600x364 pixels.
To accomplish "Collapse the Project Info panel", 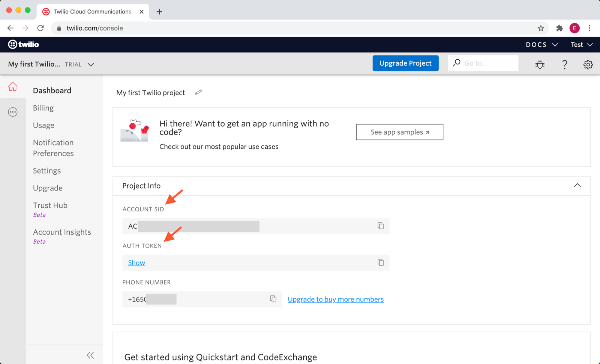I will [x=577, y=186].
